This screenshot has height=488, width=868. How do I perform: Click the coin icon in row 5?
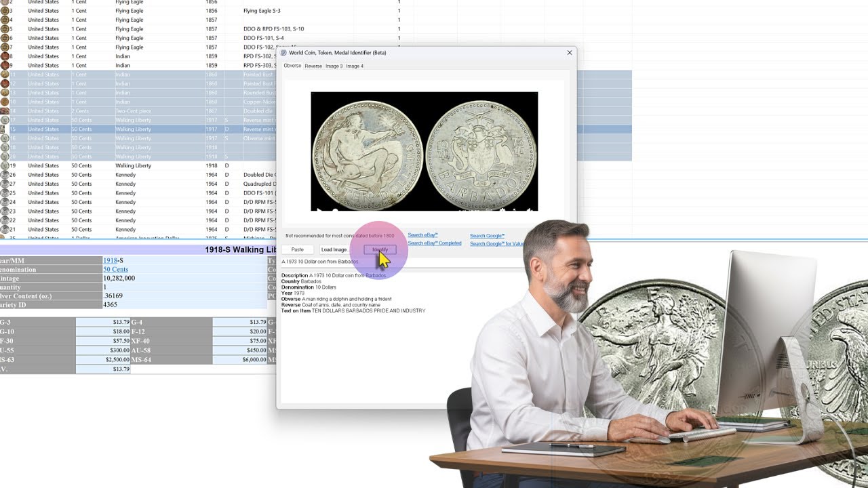(5, 29)
